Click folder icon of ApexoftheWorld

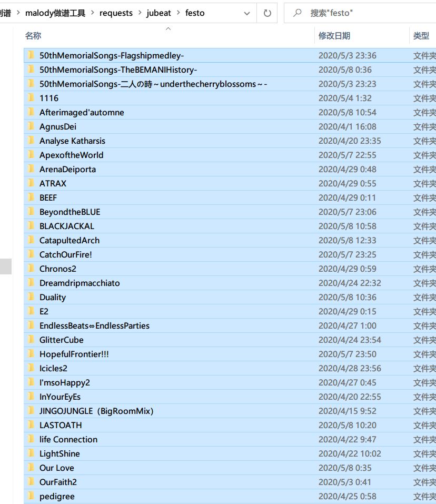point(31,155)
